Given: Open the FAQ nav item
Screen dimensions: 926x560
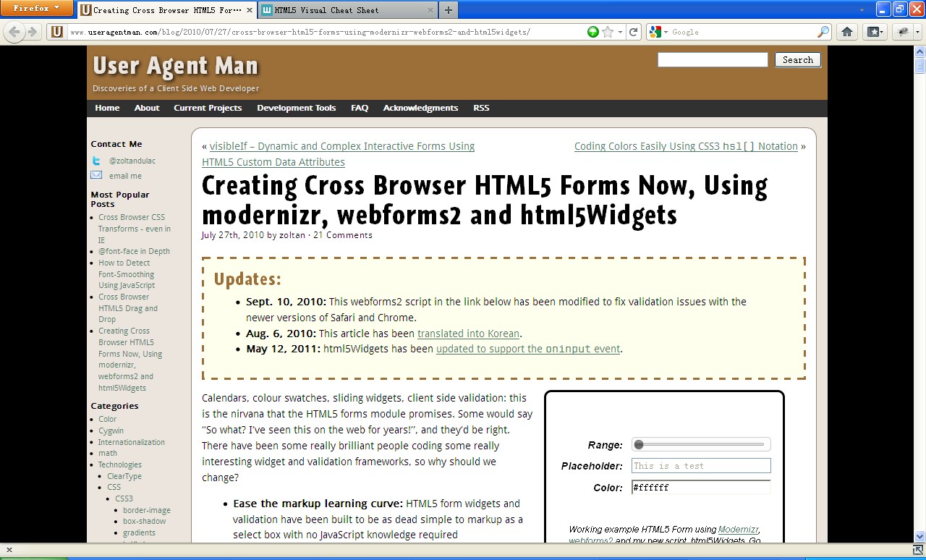Looking at the screenshot, I should [360, 108].
